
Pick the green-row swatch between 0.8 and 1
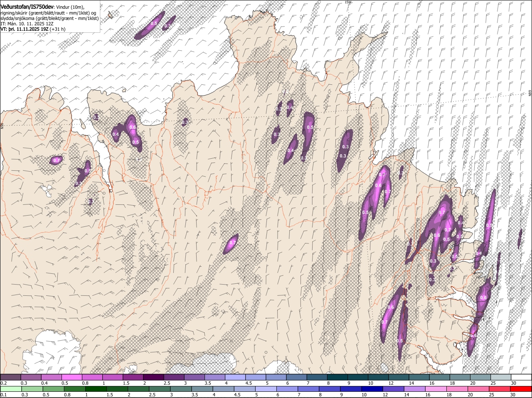coord(74,389)
